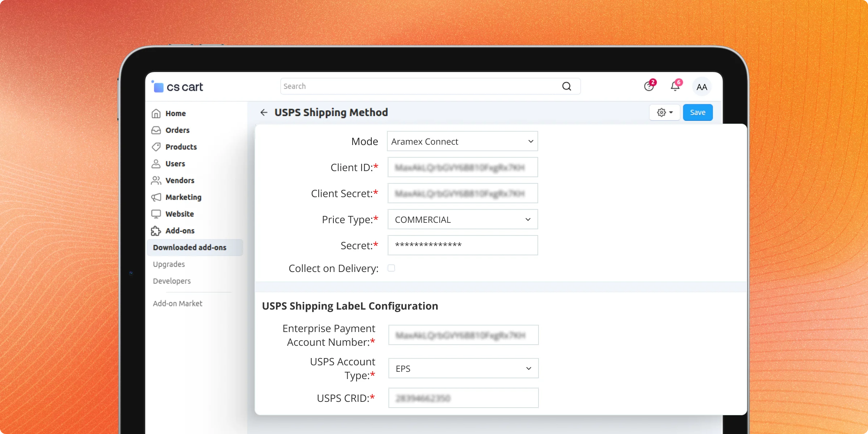Viewport: 868px width, 434px height.
Task: Open the USPS Account Type EPS dropdown
Action: point(463,369)
